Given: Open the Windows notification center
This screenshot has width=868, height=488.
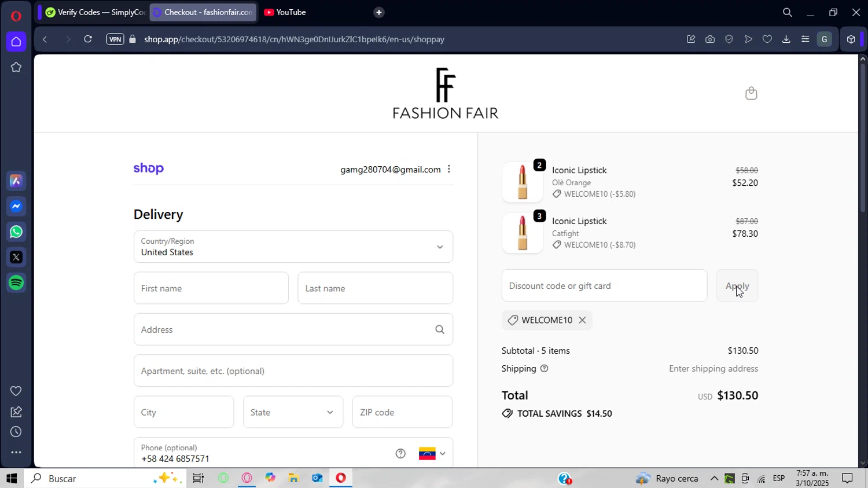Looking at the screenshot, I should click(x=848, y=478).
